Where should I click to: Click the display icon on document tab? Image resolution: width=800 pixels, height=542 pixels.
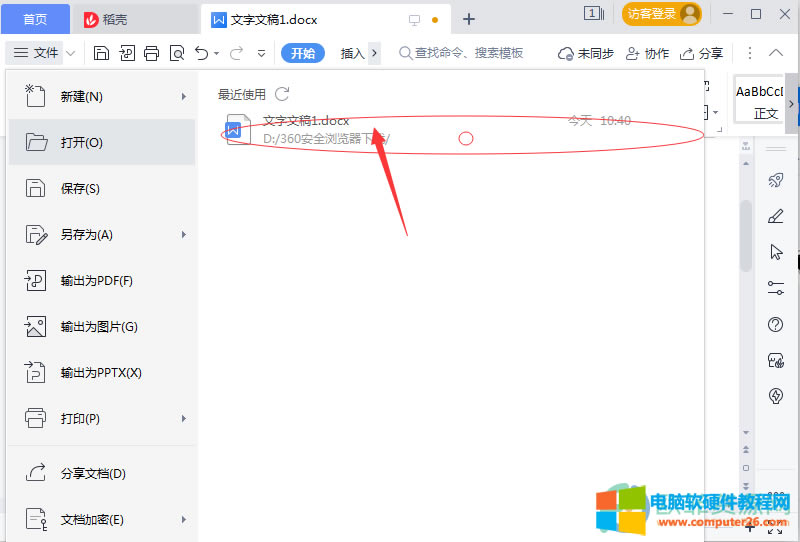click(414, 20)
